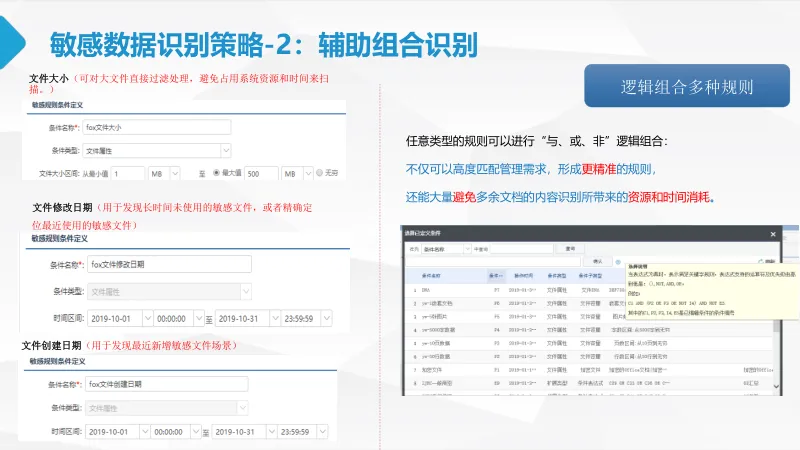This screenshot has width=800, height=450.
Task: Open the minimum value MB unit dropdown
Action: click(x=175, y=173)
